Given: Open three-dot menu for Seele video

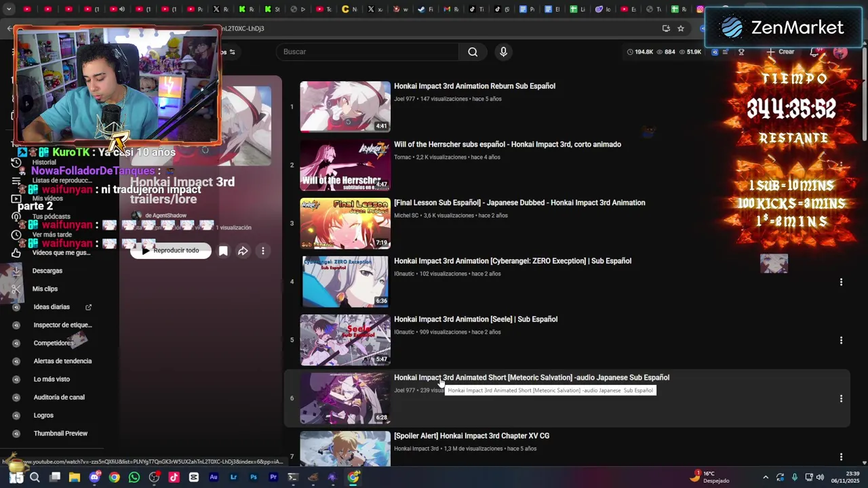Looking at the screenshot, I should (841, 340).
